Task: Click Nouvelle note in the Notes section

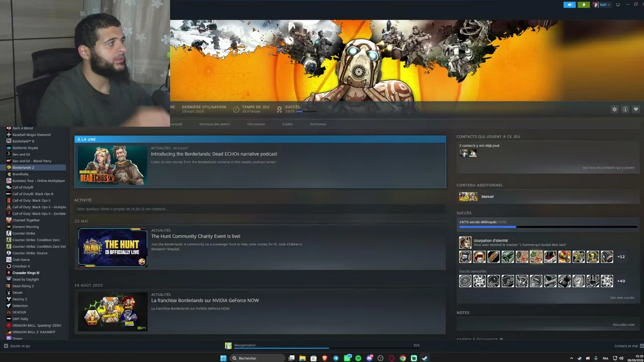Action: tap(624, 325)
